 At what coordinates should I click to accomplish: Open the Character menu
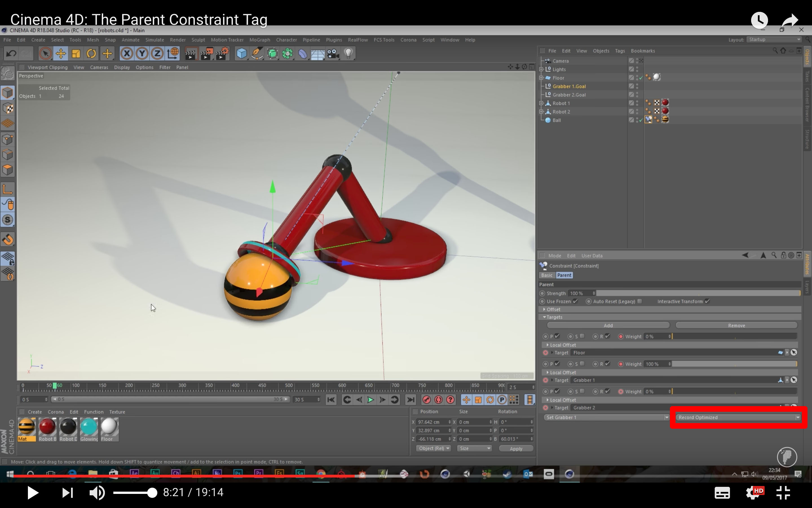pos(286,40)
